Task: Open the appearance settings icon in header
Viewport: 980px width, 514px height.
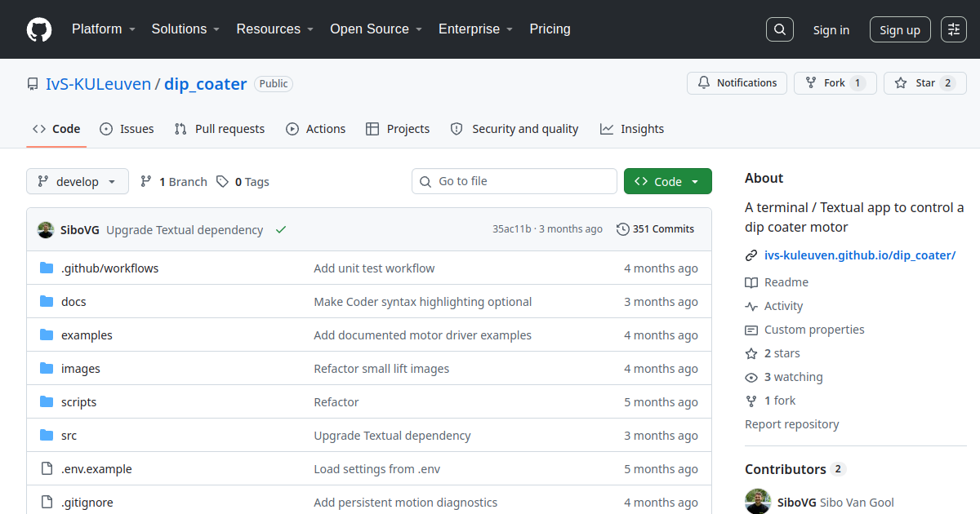Action: tap(954, 29)
